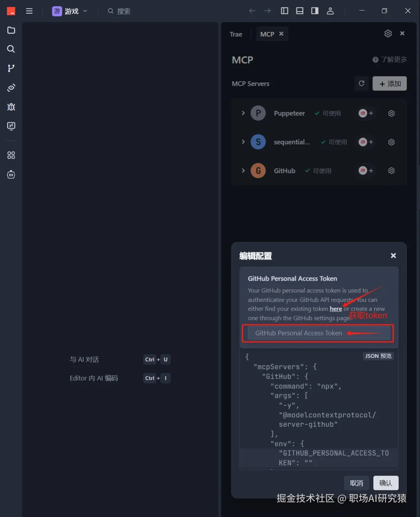
Task: Open the Search icon in activity bar
Action: pos(11,49)
